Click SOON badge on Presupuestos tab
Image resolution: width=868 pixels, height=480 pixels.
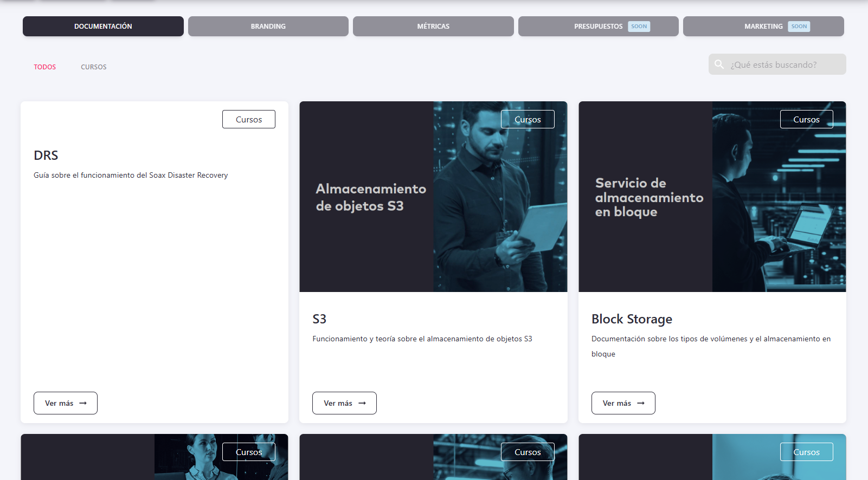639,27
